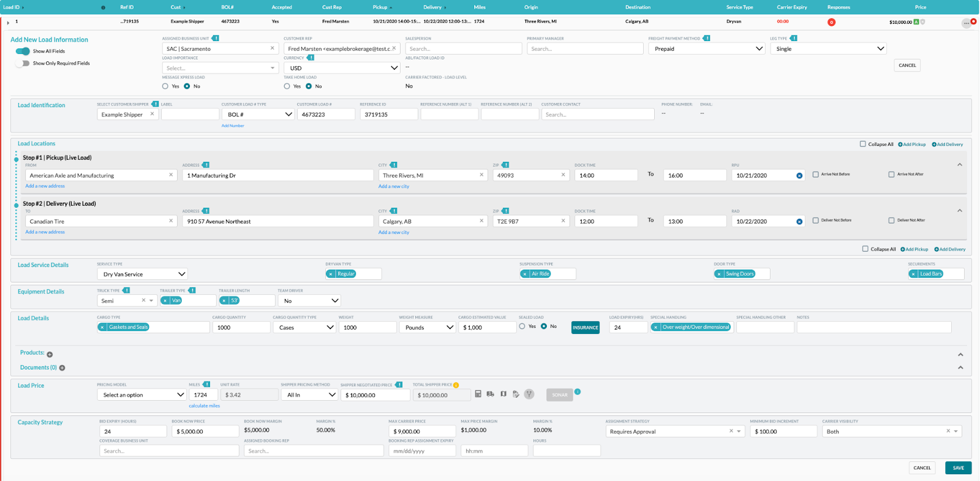Click the calculate miles link
This screenshot has width=980, height=481.
click(204, 406)
